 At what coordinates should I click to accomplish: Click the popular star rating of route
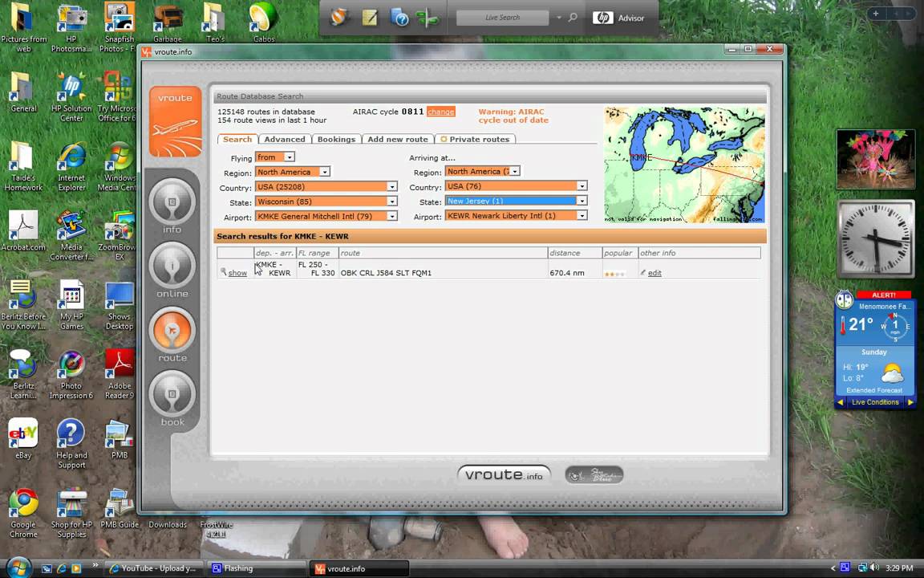pyautogui.click(x=614, y=274)
